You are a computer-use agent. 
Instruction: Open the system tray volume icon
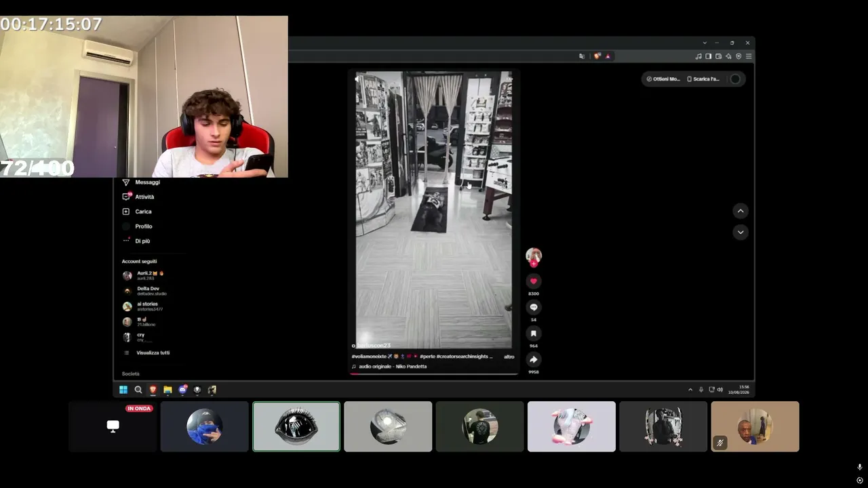[719, 390]
